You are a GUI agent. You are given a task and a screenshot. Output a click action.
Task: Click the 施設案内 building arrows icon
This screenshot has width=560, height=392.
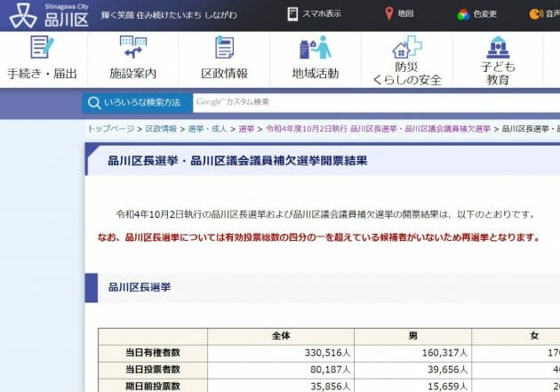pyautogui.click(x=132, y=47)
